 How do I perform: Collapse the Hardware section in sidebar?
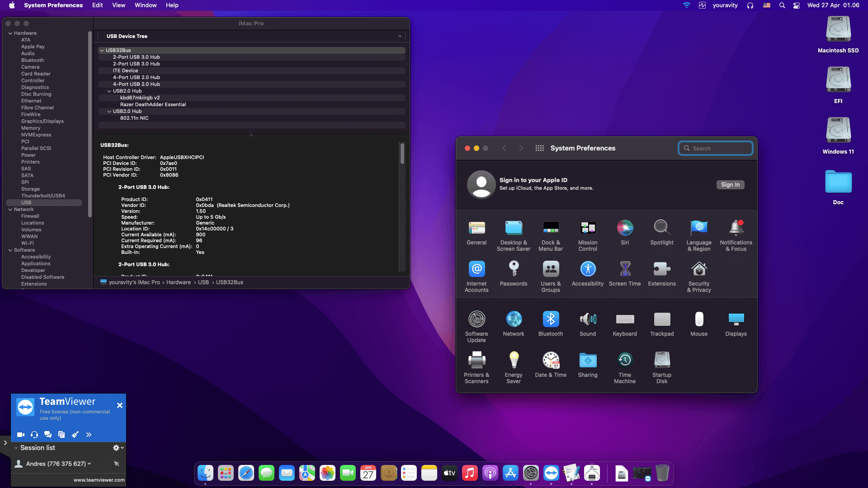10,33
